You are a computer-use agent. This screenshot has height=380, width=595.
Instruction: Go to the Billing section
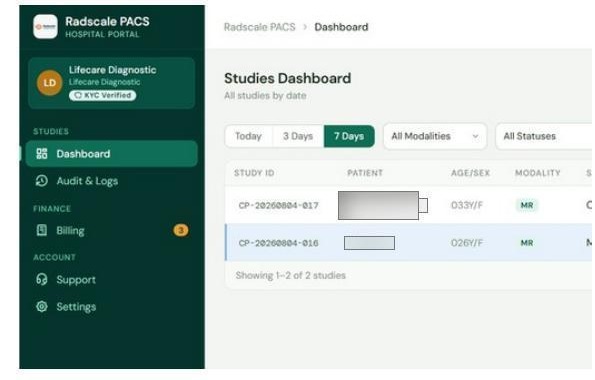pos(112,230)
